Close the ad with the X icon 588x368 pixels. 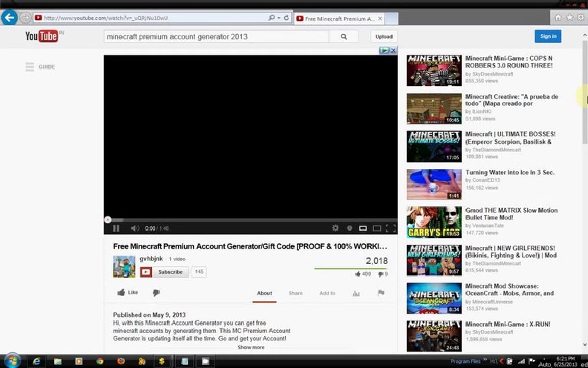[x=394, y=50]
